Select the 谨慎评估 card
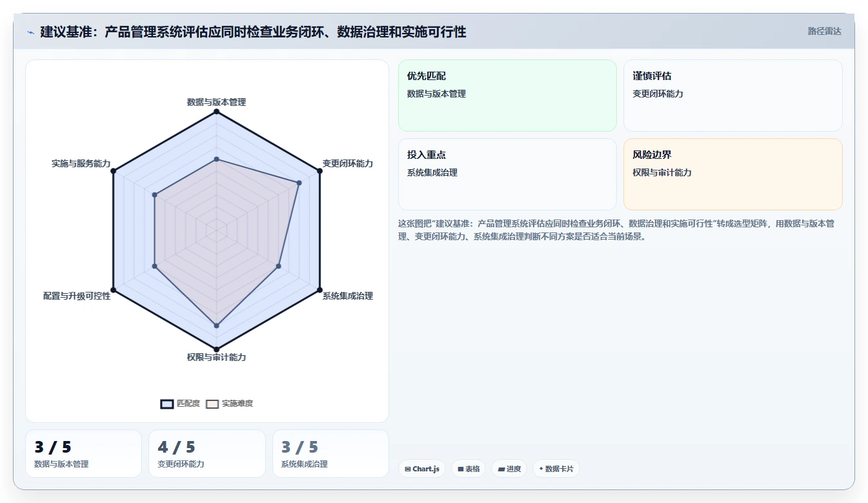 click(733, 96)
